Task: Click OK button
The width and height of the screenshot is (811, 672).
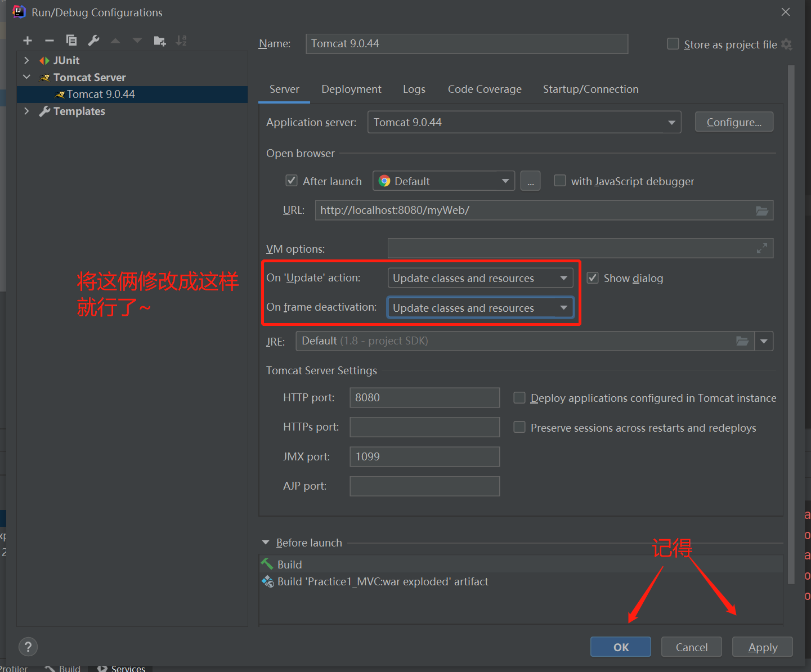Action: pos(621,647)
